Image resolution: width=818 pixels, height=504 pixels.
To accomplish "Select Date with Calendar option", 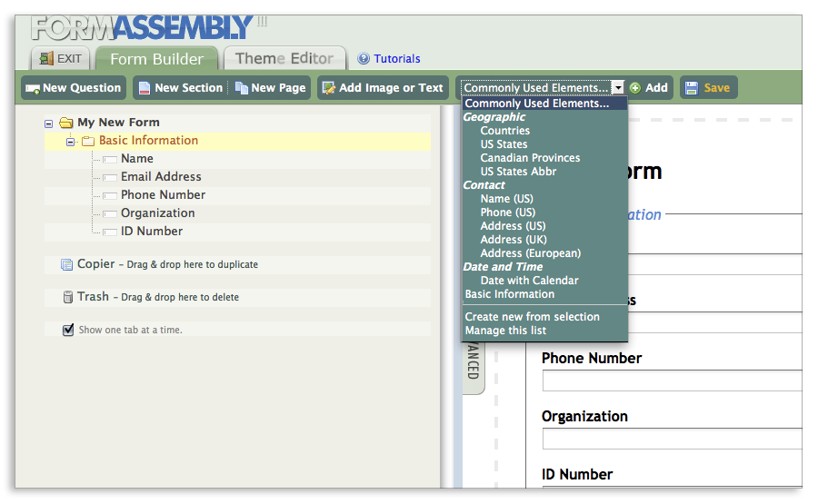I will pyautogui.click(x=530, y=281).
